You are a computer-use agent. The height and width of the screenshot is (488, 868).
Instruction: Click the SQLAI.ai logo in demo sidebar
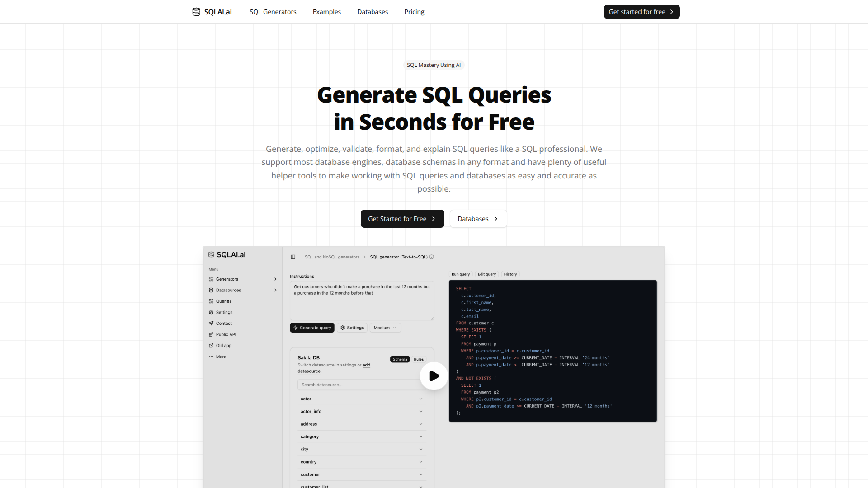(227, 255)
